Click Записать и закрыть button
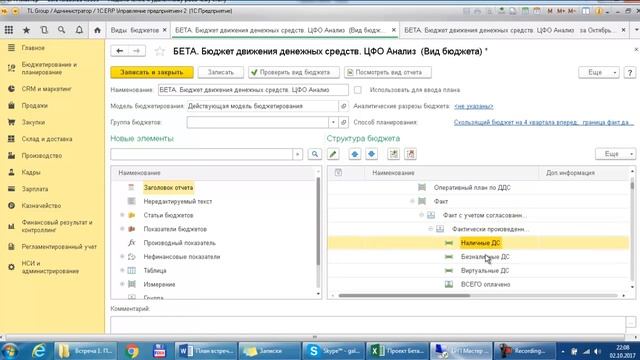The width and height of the screenshot is (640, 360). click(x=152, y=72)
